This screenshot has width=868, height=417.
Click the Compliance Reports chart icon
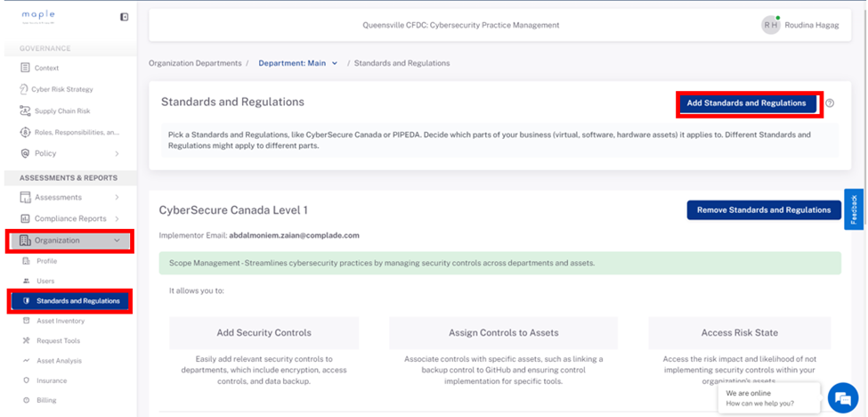(25, 218)
